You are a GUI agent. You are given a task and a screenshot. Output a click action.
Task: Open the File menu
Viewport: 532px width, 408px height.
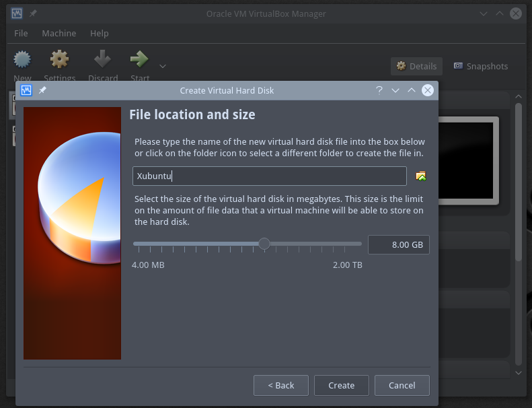[x=21, y=33]
